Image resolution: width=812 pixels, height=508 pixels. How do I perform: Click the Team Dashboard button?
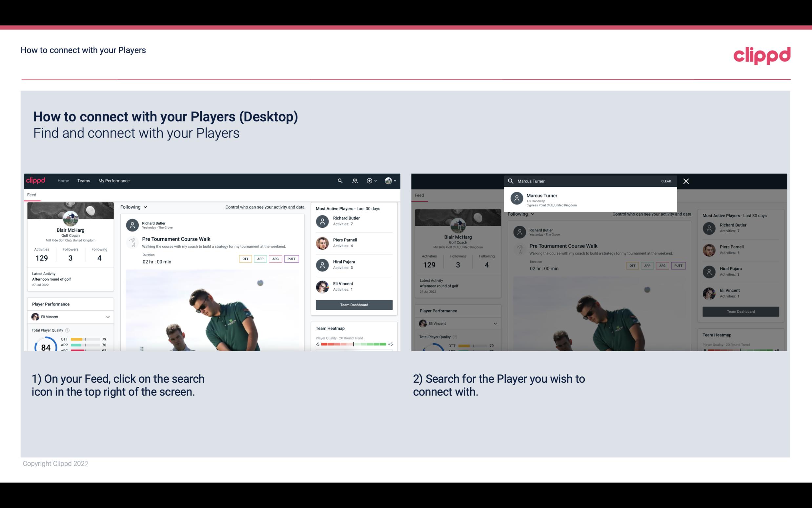click(354, 304)
